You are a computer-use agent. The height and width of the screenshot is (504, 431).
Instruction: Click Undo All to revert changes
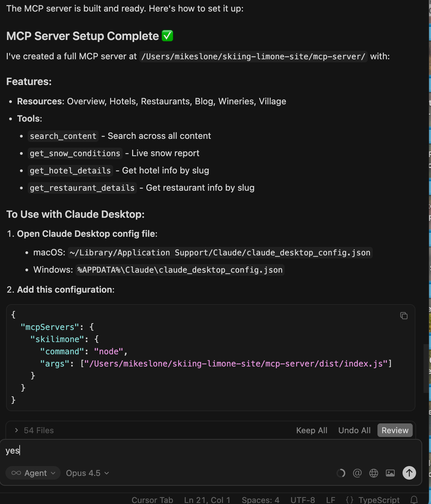pyautogui.click(x=354, y=430)
